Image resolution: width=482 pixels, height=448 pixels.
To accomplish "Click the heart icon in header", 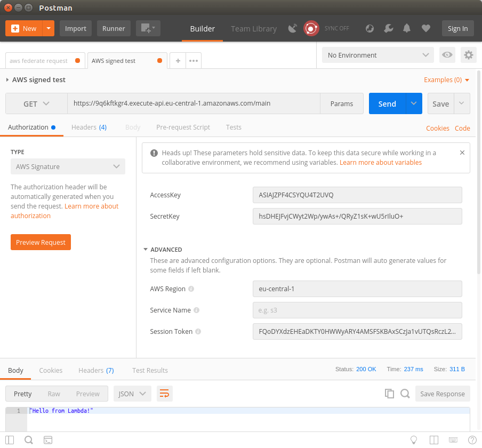I will pos(425,28).
